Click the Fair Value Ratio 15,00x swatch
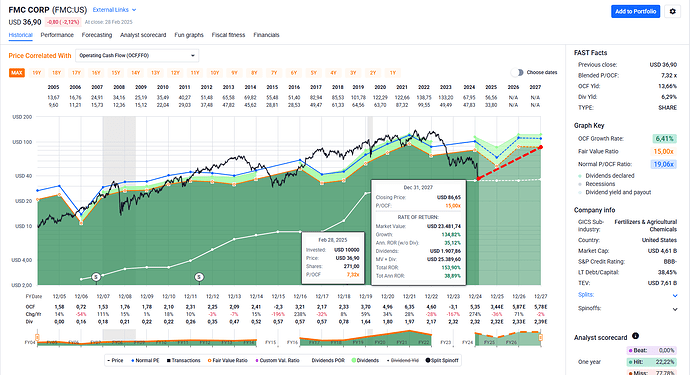The image size is (690, 375). [x=664, y=151]
